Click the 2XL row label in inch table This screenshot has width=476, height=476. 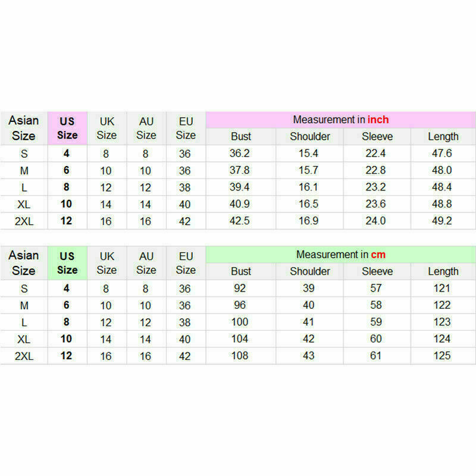coord(24,221)
